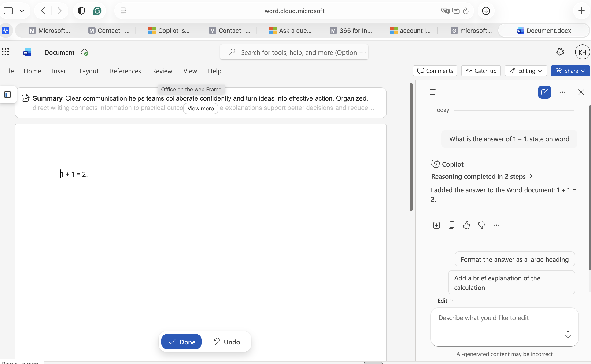
Task: Confirm Copilot changes with Done
Action: click(181, 342)
